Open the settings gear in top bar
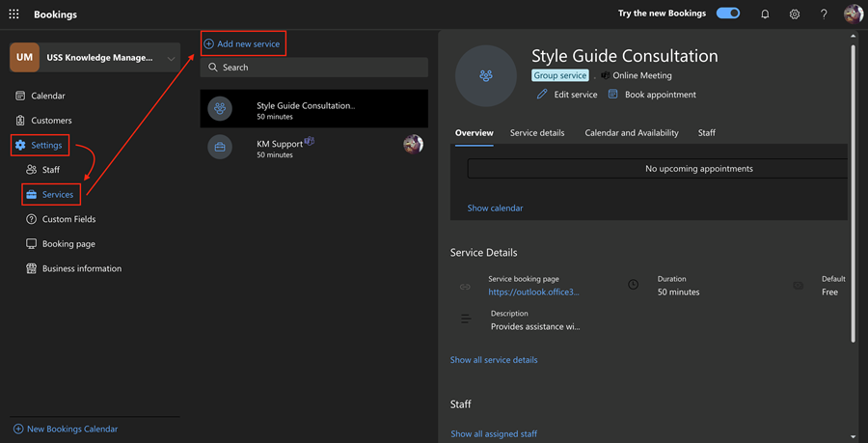868x443 pixels. 795,14
